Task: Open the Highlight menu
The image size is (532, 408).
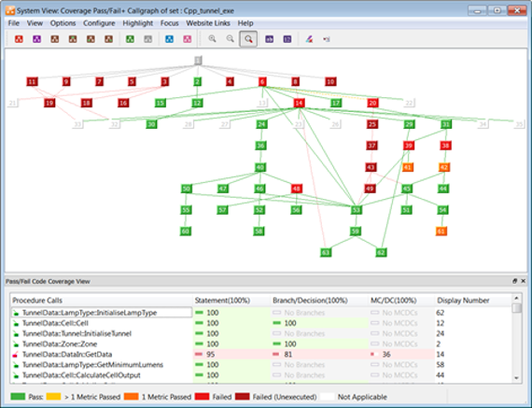Action: coord(138,23)
